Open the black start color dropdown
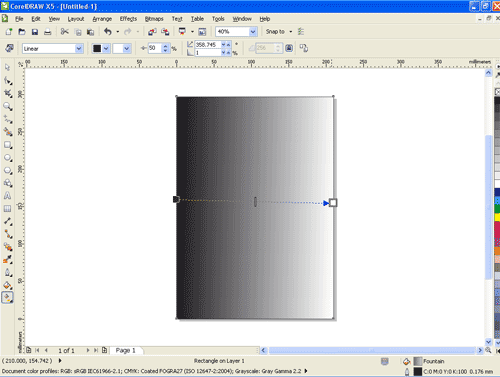The height and width of the screenshot is (377, 500). point(106,49)
